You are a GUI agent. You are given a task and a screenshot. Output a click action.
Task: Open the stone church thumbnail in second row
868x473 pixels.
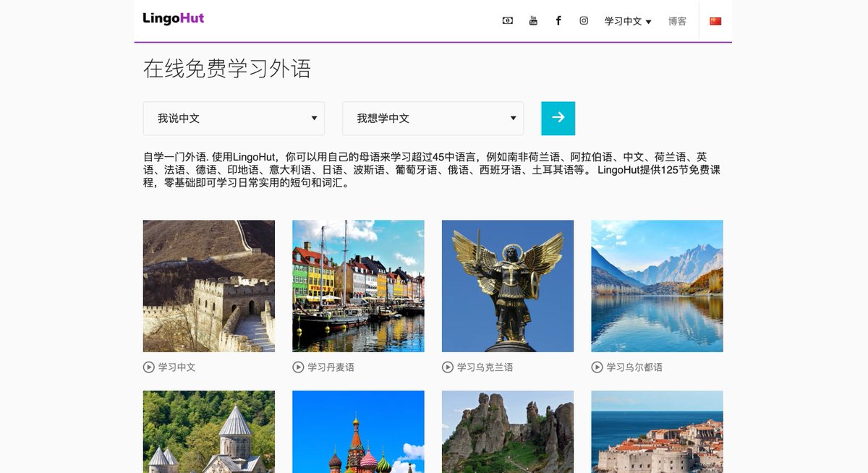pyautogui.click(x=209, y=432)
